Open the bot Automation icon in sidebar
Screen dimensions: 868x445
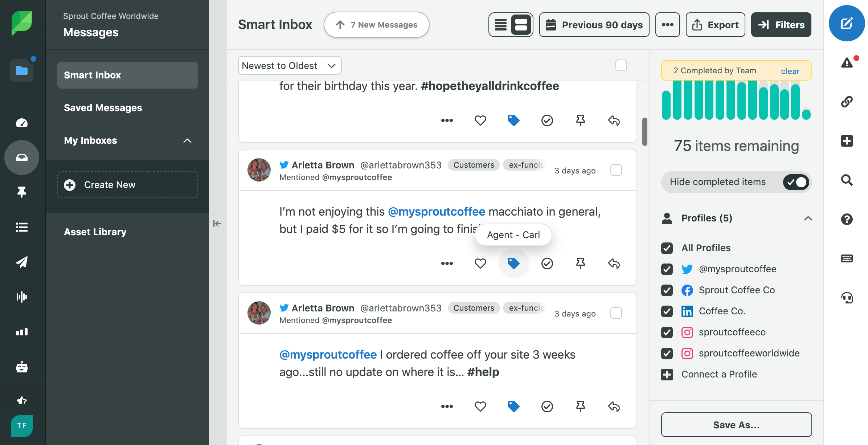22,367
